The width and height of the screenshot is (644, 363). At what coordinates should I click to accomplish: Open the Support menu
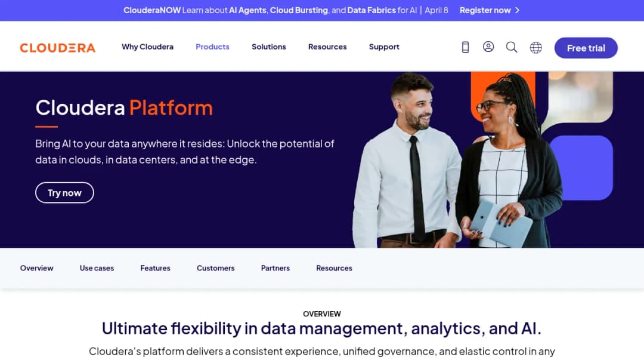coord(384,47)
